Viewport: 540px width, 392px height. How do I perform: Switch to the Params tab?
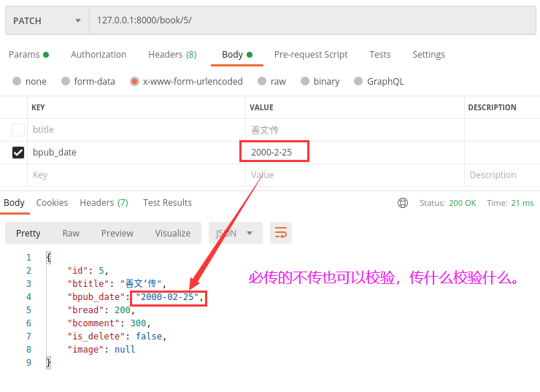coord(28,55)
